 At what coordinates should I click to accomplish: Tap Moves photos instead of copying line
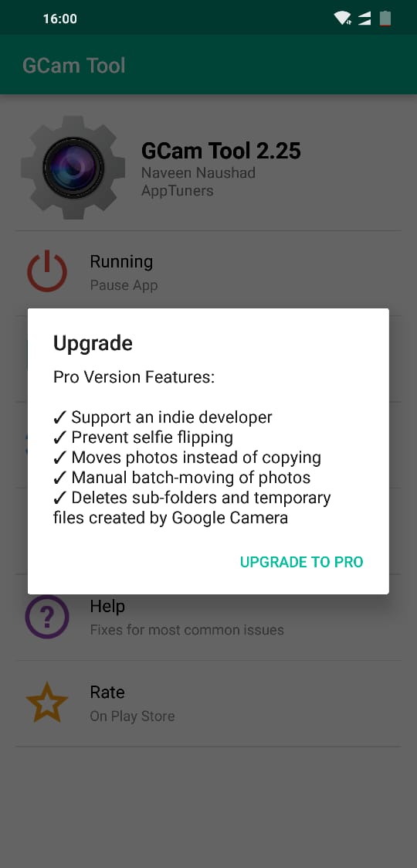[188, 458]
